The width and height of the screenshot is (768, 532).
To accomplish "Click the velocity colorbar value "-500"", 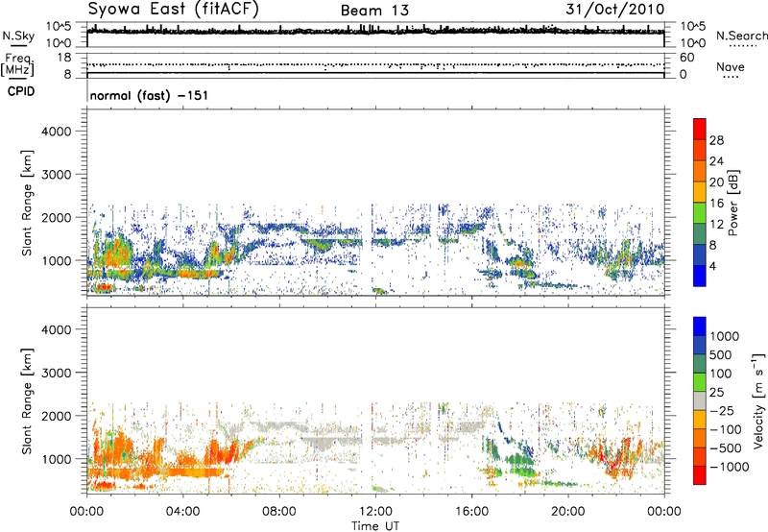I will tap(726, 448).
